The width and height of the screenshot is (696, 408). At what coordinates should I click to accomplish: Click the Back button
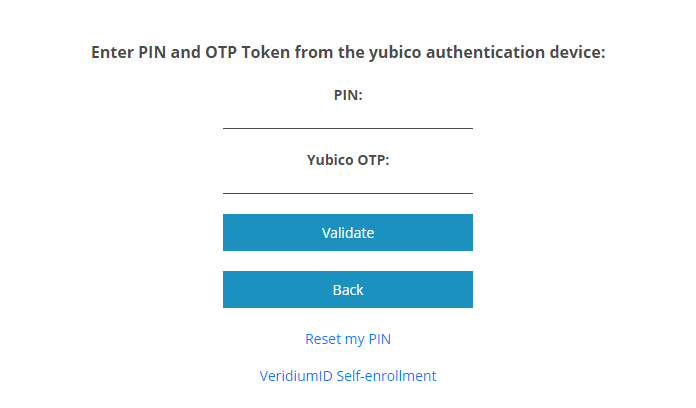[347, 289]
